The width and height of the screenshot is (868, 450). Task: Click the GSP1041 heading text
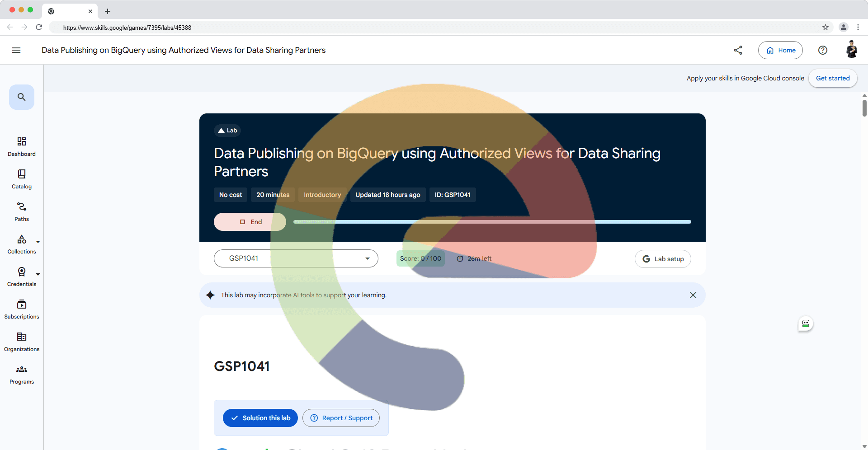coord(242,366)
